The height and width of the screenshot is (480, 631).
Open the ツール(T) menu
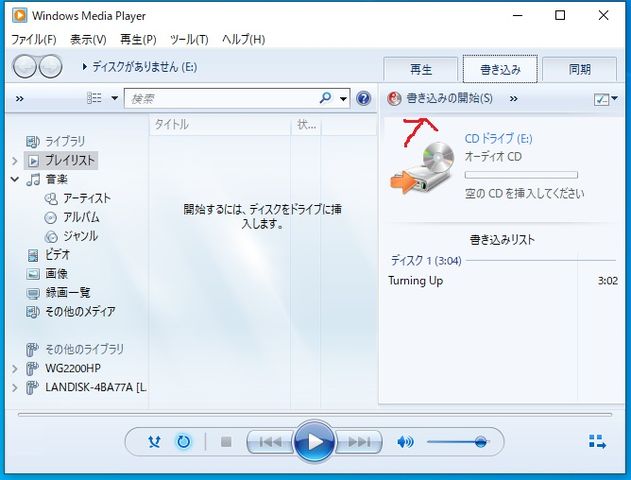click(x=189, y=39)
